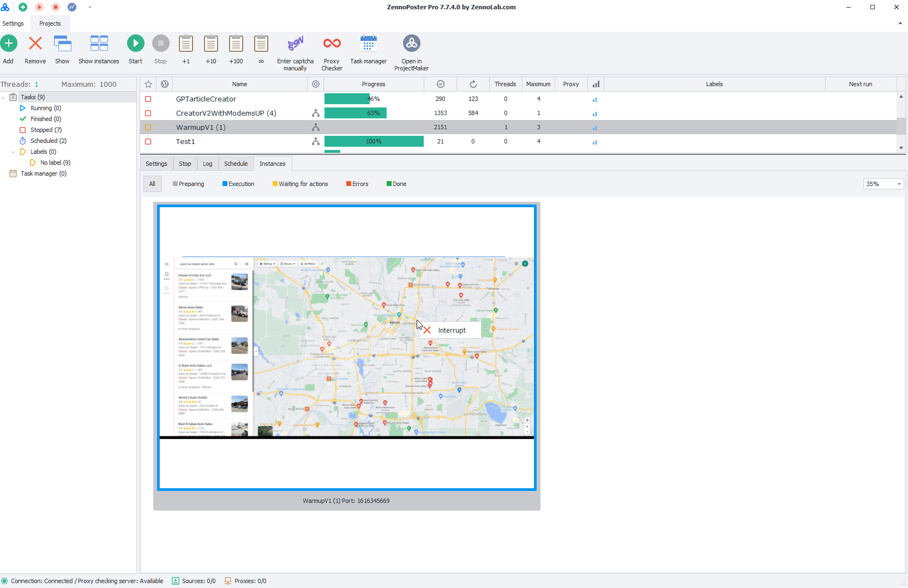Open statistics chart for Test1 row

[x=595, y=142]
